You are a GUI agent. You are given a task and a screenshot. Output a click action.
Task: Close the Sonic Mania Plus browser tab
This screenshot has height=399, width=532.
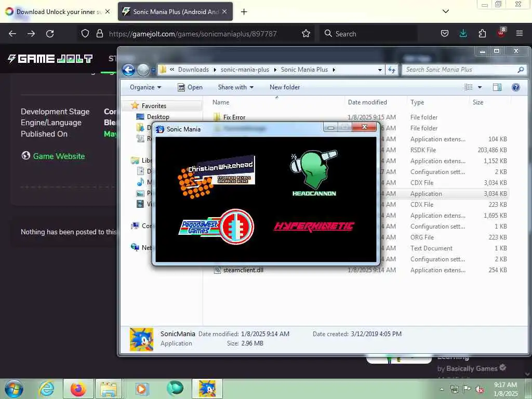(x=224, y=11)
